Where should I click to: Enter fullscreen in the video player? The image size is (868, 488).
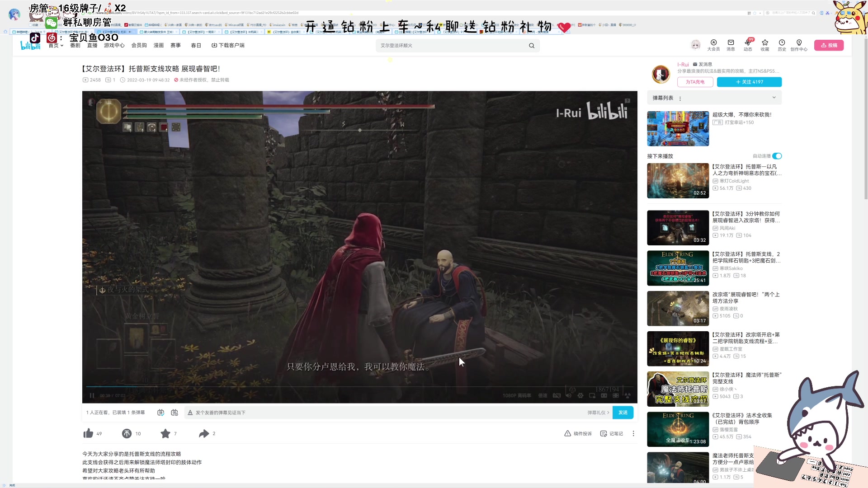tap(627, 395)
